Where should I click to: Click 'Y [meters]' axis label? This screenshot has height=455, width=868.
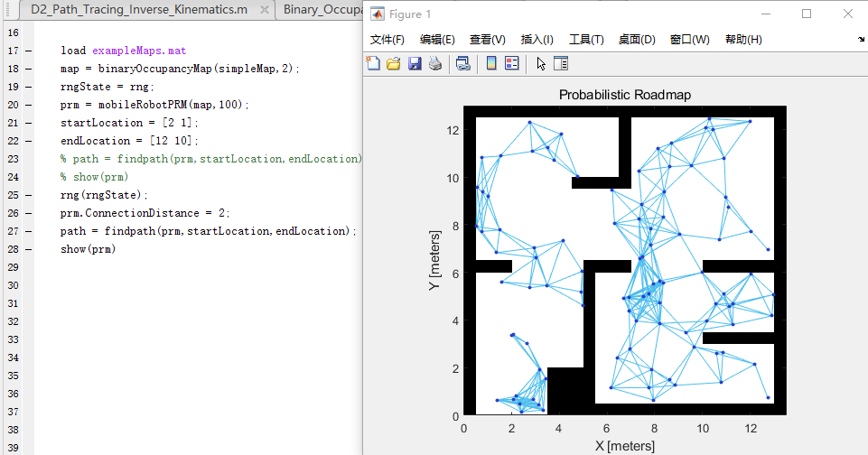pos(434,260)
